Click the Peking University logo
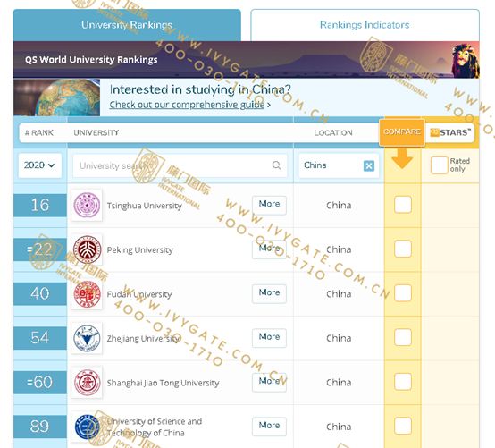The height and width of the screenshot is (448, 495). point(87,249)
